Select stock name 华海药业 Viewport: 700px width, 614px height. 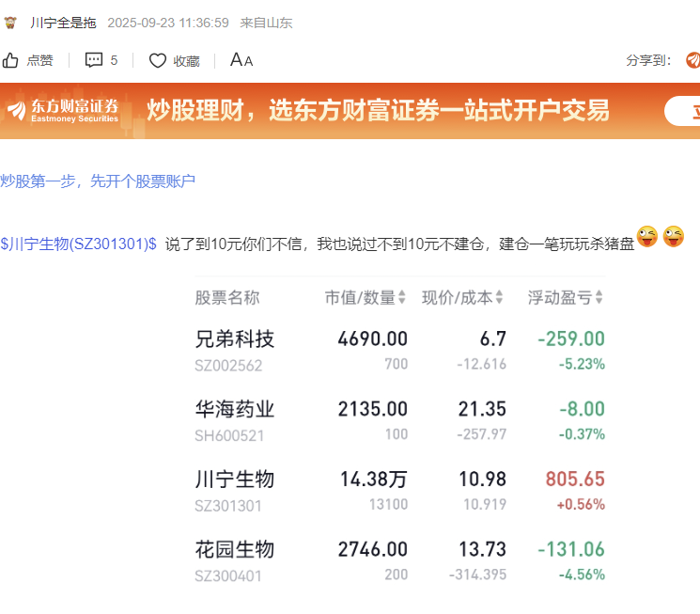tap(235, 409)
